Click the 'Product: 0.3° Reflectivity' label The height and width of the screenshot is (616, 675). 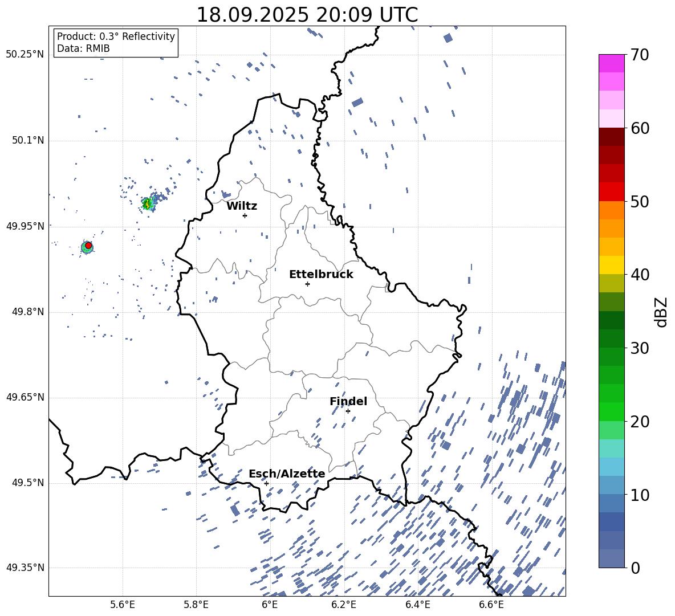[x=116, y=36]
